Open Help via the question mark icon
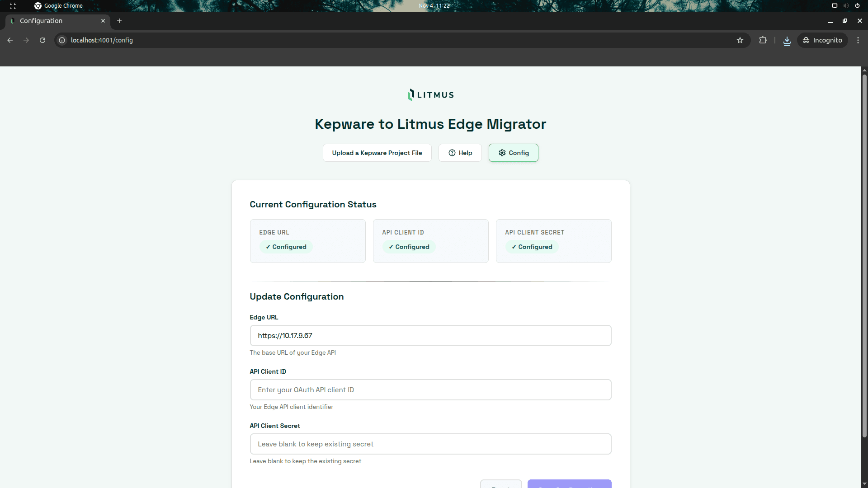Screen dimensions: 868x488 click(x=460, y=153)
